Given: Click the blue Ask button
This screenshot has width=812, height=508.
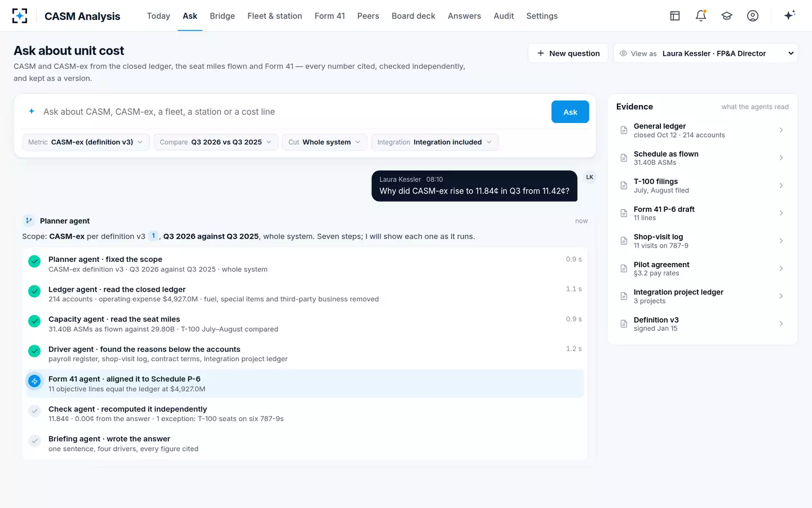Looking at the screenshot, I should (570, 112).
